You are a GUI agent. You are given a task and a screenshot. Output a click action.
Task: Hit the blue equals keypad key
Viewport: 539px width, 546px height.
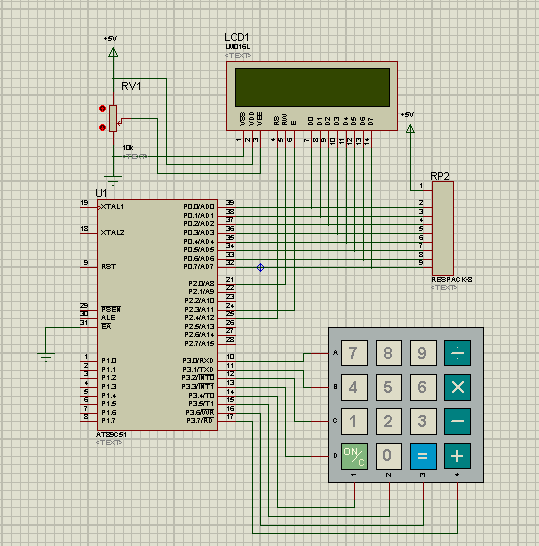(423, 456)
